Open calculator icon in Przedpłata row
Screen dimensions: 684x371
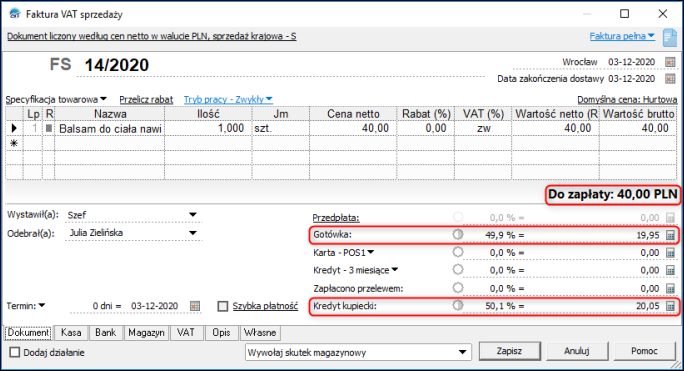[670, 217]
